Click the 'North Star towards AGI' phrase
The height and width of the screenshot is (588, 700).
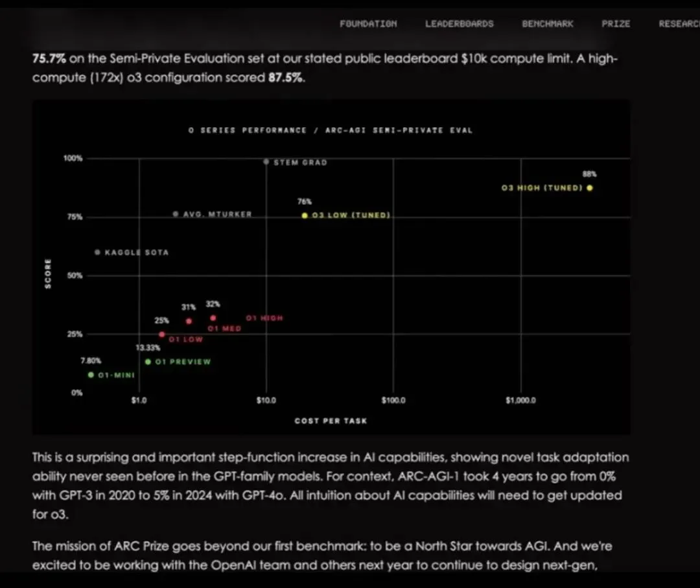pos(482,546)
